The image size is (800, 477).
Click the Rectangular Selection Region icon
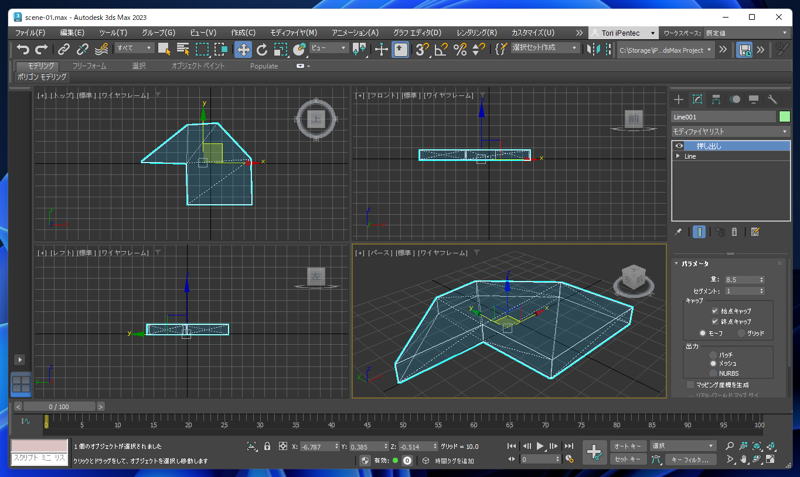(x=203, y=49)
